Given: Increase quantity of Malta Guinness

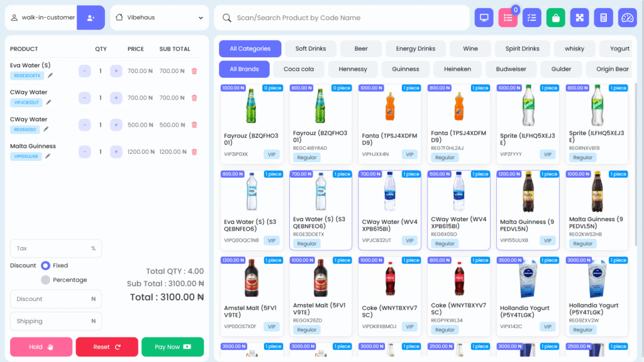Looking at the screenshot, I should (116, 151).
